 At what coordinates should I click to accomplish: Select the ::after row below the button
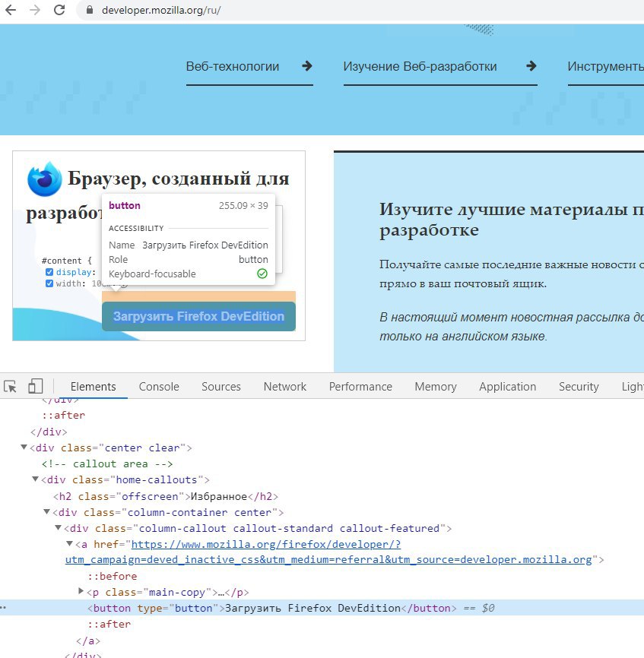[x=109, y=624]
